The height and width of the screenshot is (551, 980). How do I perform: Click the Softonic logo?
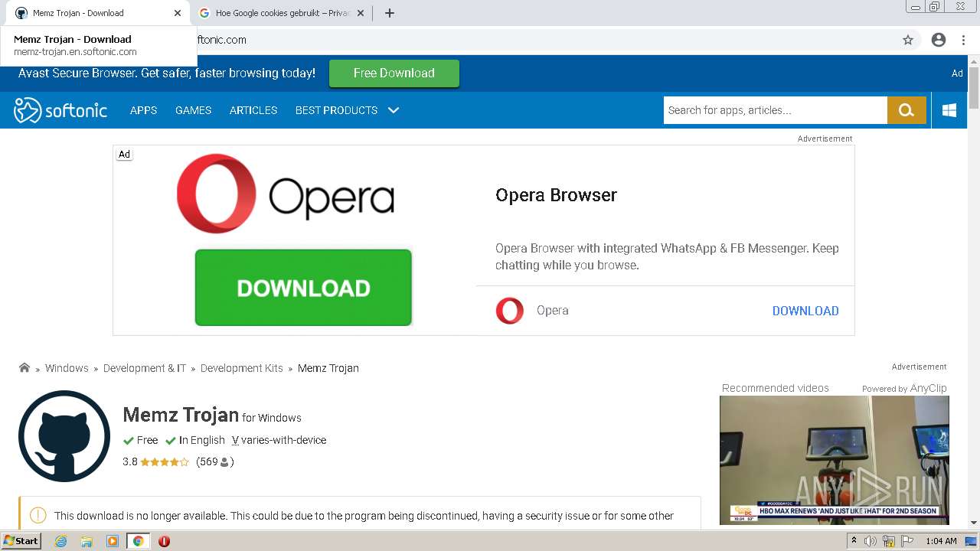[x=60, y=110]
